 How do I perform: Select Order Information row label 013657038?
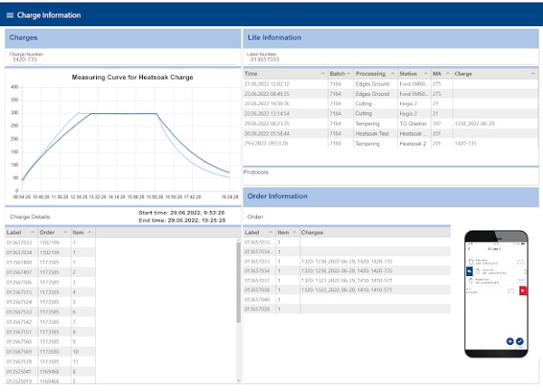(347, 290)
